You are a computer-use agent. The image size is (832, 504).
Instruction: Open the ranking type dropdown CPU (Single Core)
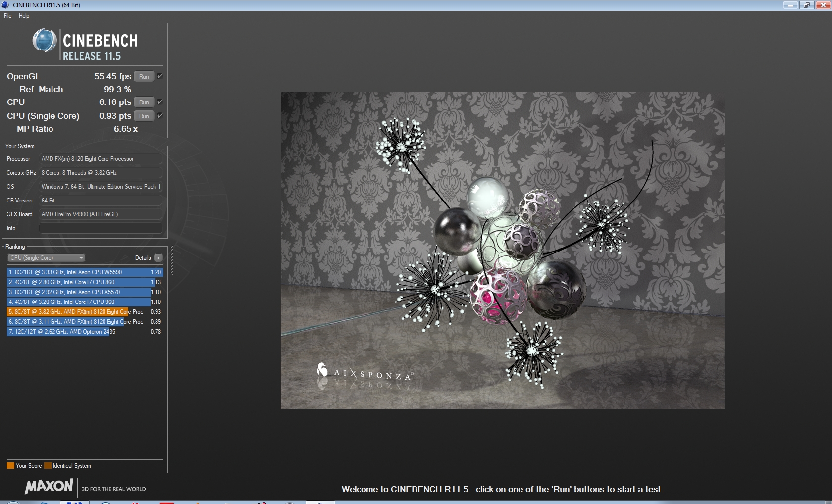click(47, 258)
